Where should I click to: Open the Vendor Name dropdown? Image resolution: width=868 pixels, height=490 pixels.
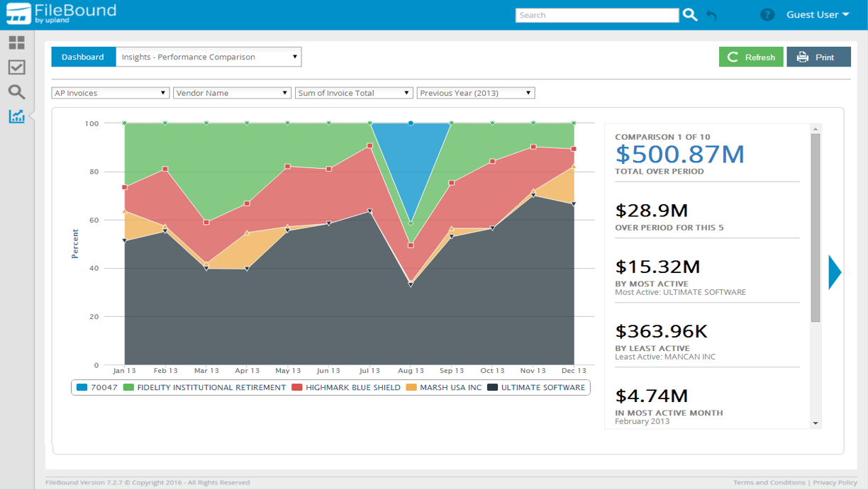(232, 93)
